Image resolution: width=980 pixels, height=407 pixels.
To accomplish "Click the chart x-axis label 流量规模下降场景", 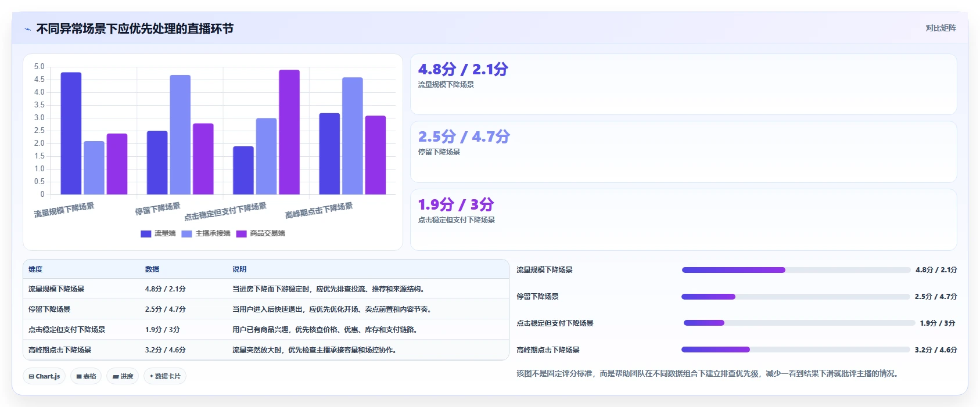I will coord(64,210).
